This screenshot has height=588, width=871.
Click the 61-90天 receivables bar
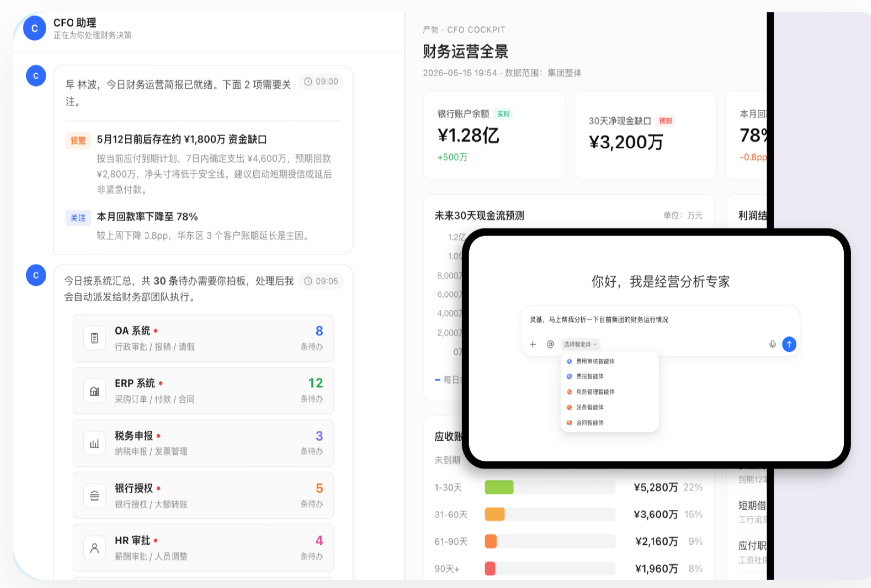coord(491,541)
